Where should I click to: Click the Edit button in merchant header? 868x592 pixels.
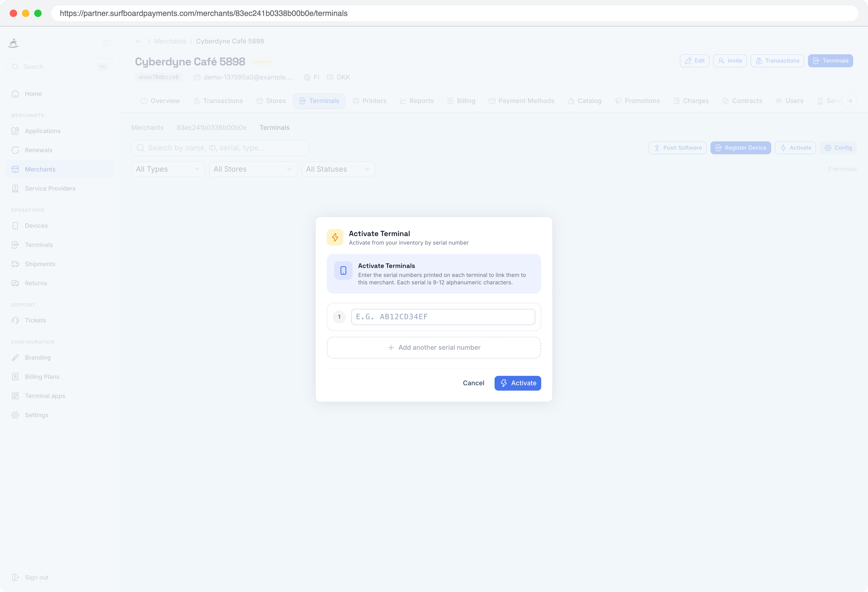(x=694, y=61)
